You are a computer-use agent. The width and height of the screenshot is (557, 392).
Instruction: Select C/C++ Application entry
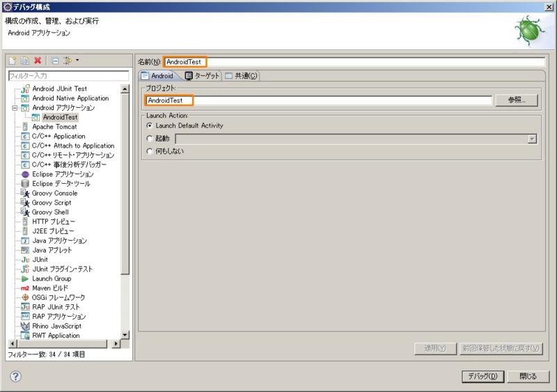[x=58, y=136]
